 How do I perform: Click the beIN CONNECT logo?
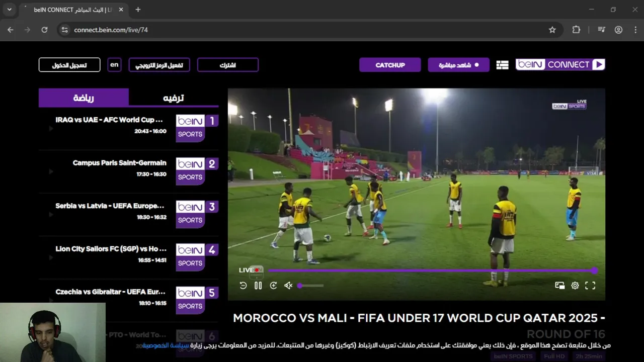560,64
